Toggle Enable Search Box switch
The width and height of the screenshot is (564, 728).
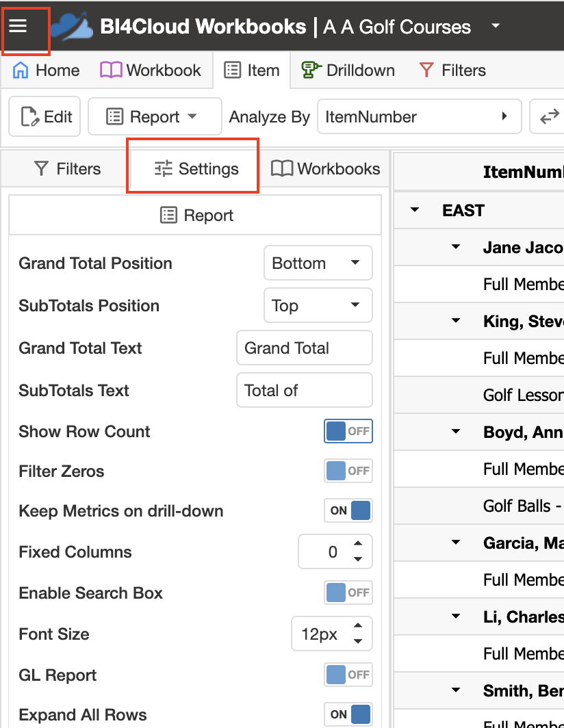pos(348,593)
